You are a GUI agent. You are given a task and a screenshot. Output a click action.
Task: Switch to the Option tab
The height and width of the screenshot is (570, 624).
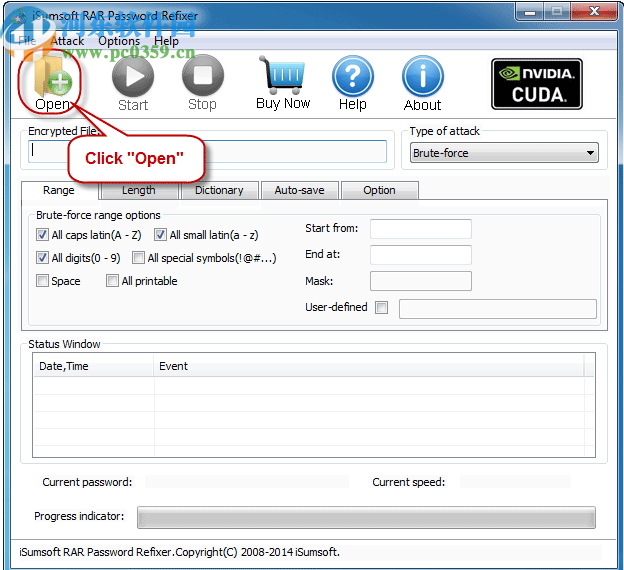(x=379, y=190)
